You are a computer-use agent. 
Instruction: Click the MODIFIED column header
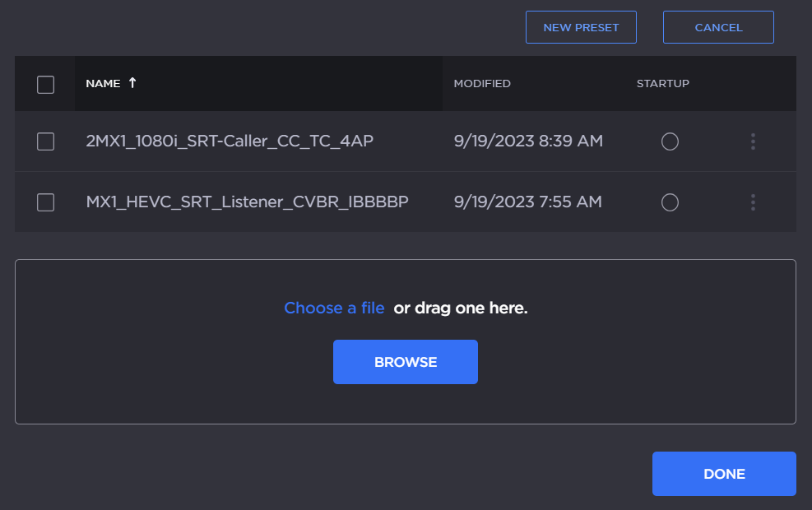pyautogui.click(x=482, y=84)
